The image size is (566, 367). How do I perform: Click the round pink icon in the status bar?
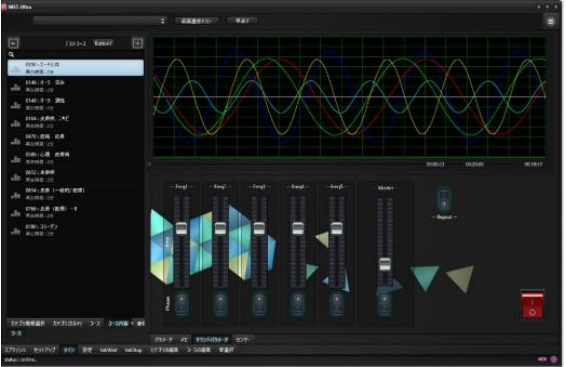click(553, 359)
